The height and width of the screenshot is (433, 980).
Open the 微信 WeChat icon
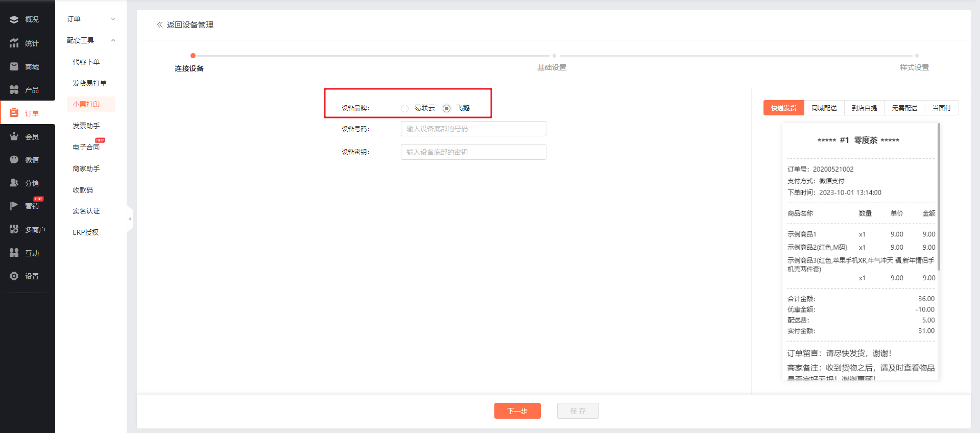[x=14, y=160]
